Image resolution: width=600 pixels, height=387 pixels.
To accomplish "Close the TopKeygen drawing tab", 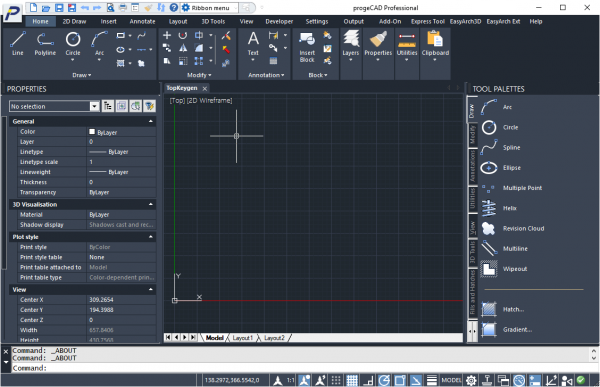I will pos(205,88).
